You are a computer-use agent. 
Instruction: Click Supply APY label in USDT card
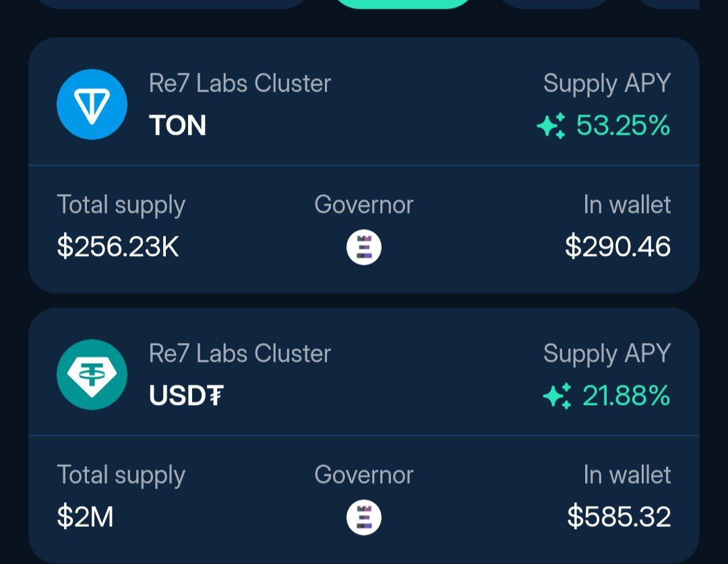607,354
